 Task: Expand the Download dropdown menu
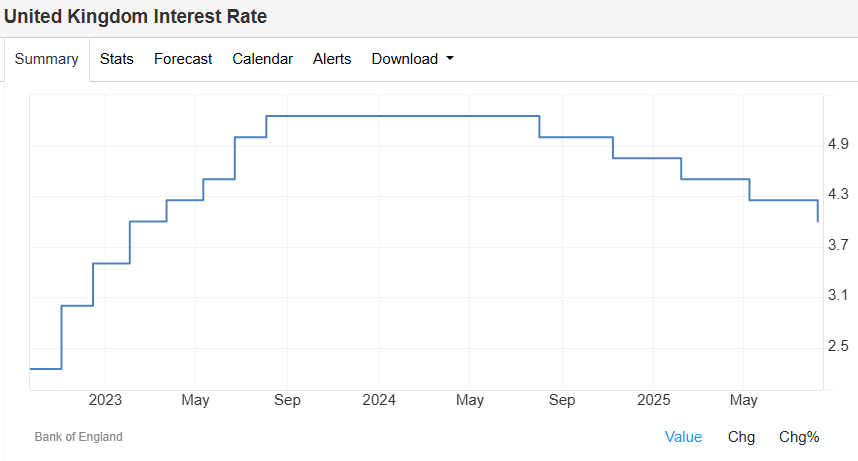pos(411,59)
